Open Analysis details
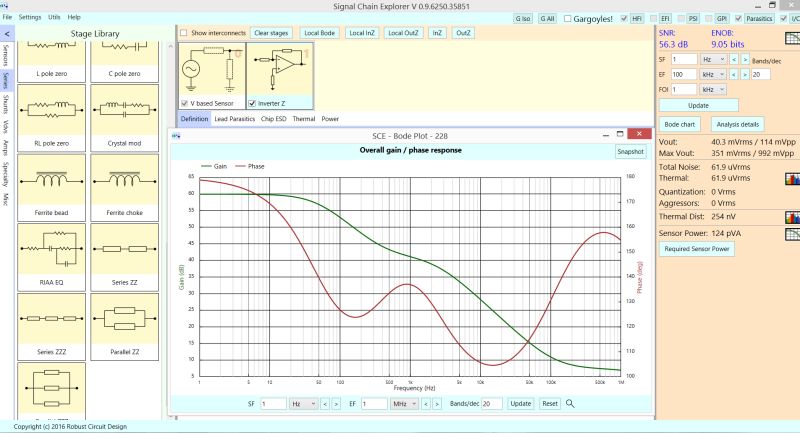This screenshot has width=800, height=433. click(737, 124)
